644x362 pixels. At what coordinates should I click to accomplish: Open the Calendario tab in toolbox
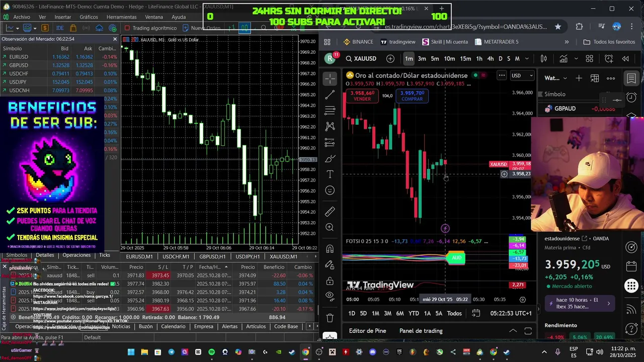coord(173,326)
